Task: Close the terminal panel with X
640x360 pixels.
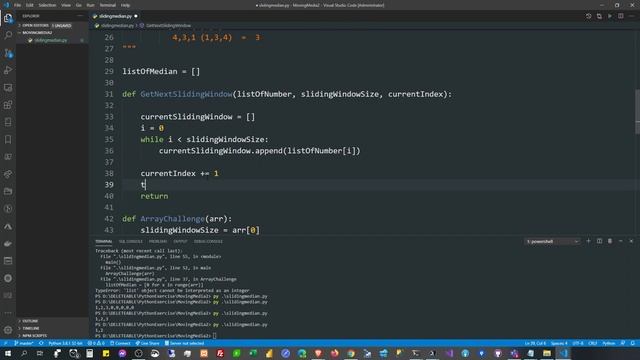Action: coord(631,241)
